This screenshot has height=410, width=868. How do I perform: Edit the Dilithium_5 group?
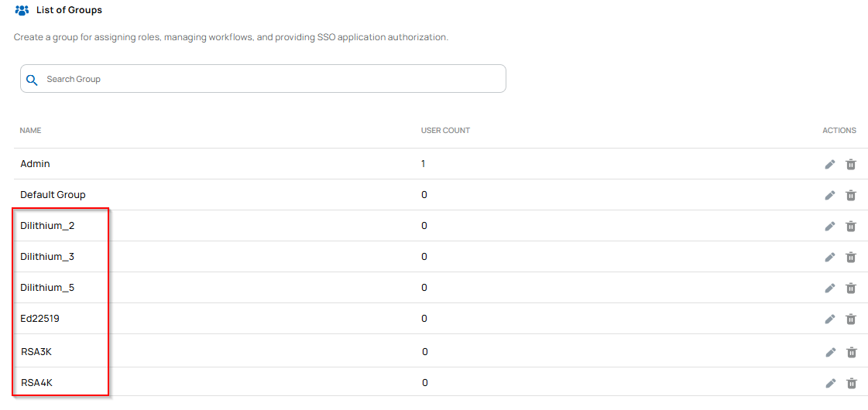(829, 288)
